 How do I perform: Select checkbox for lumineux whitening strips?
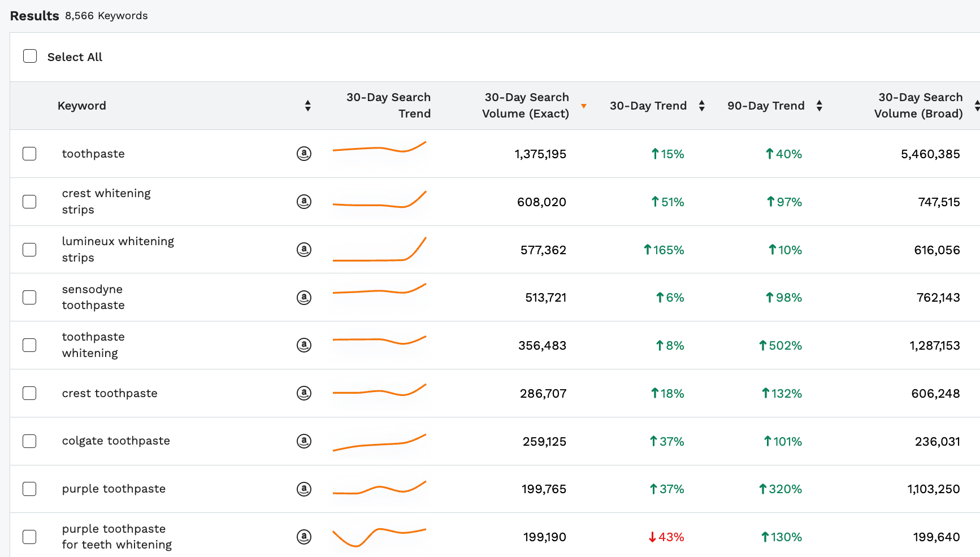pyautogui.click(x=29, y=250)
